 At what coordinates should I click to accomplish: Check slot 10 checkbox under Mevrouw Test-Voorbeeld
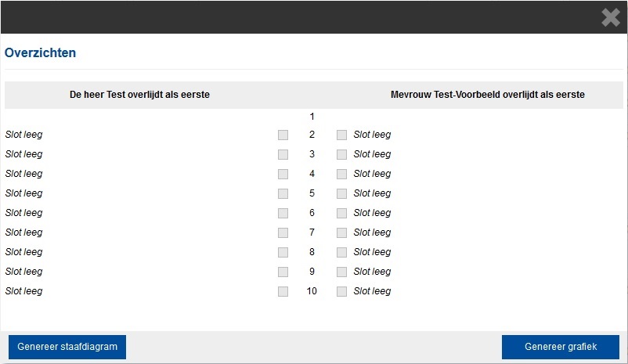341,291
